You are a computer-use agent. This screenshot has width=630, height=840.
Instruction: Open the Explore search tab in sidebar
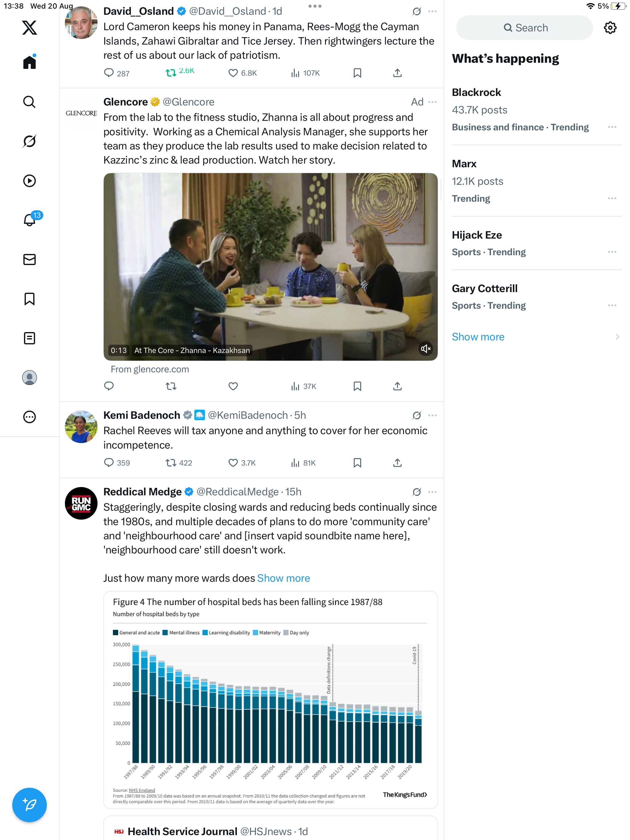[x=29, y=102]
